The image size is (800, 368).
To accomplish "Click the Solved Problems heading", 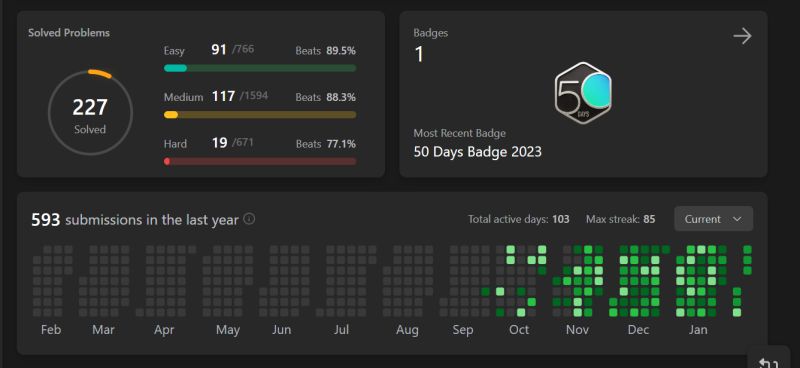I will pos(69,33).
